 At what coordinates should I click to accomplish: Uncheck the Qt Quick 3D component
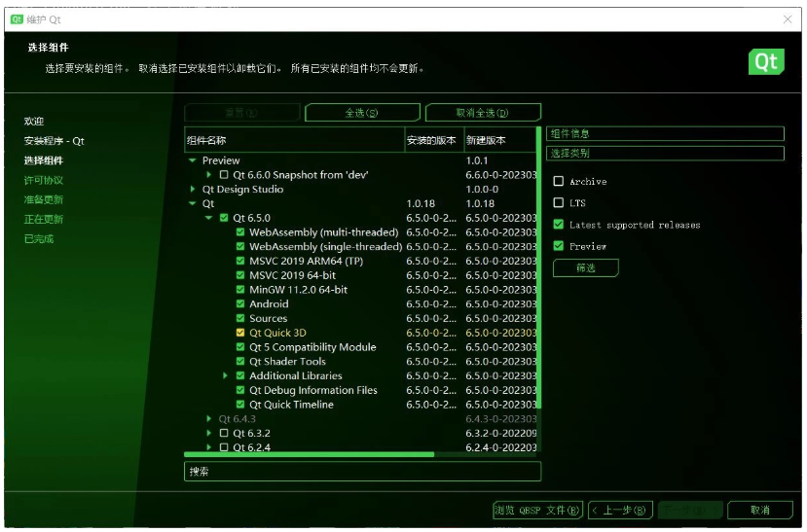click(x=240, y=333)
